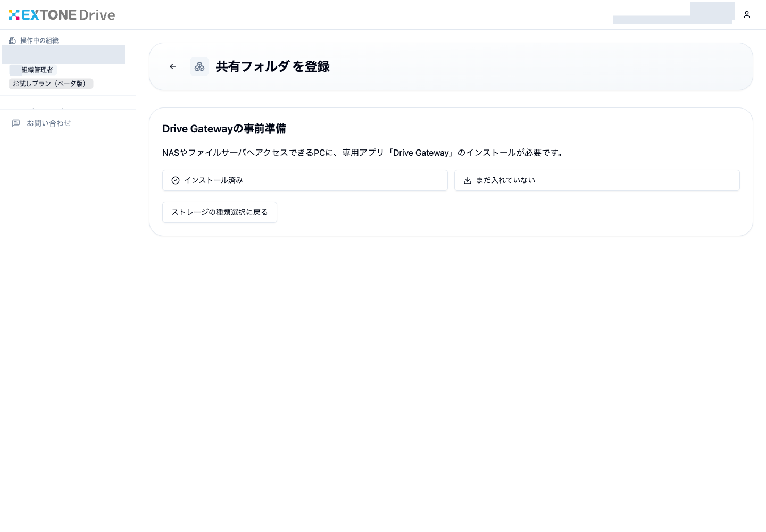766x532 pixels.
Task: Open the user account icon
Action: click(x=747, y=15)
